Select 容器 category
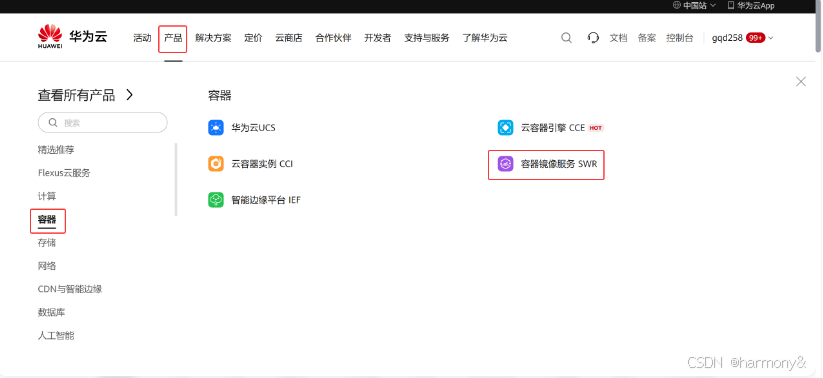 [47, 219]
